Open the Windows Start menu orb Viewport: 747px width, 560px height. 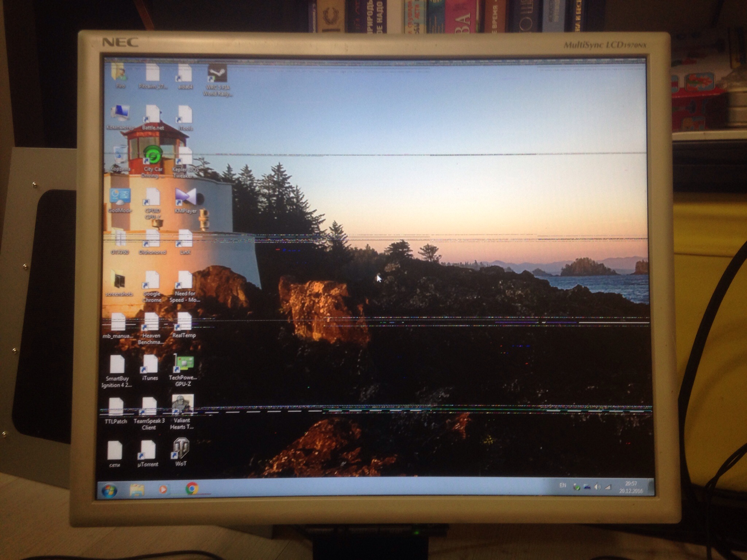tap(109, 491)
